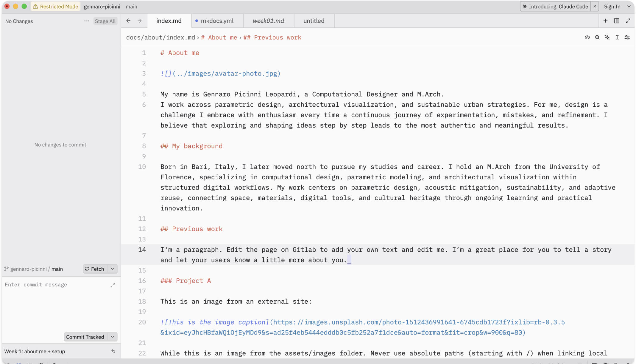Open the git panel ellipsis menu
The width and height of the screenshot is (636, 364).
87,21
